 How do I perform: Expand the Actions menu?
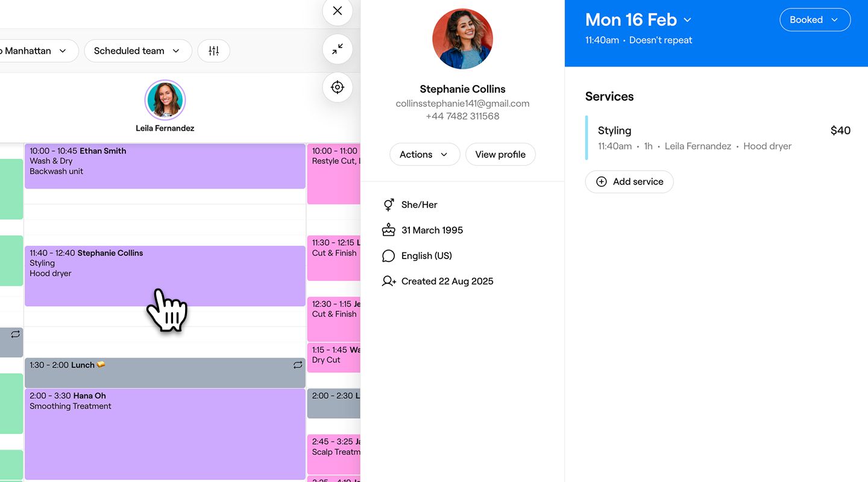coord(424,155)
